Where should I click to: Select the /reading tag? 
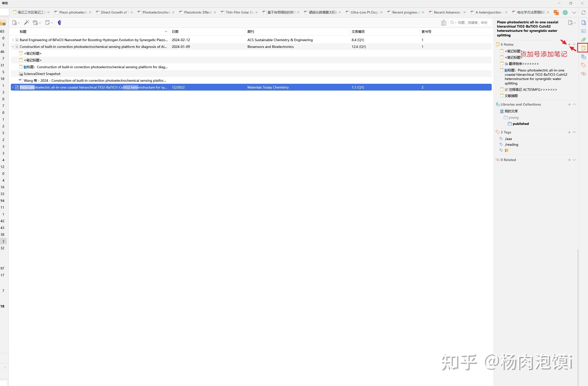click(x=511, y=144)
